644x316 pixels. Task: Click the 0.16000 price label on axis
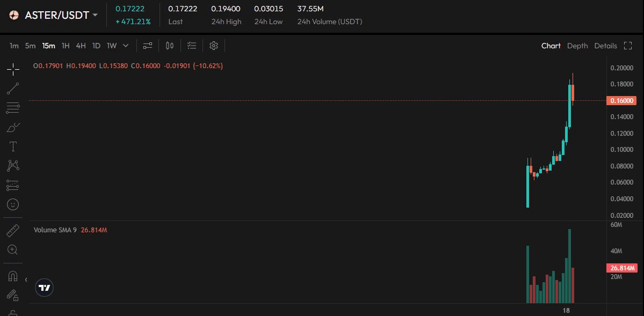[621, 100]
